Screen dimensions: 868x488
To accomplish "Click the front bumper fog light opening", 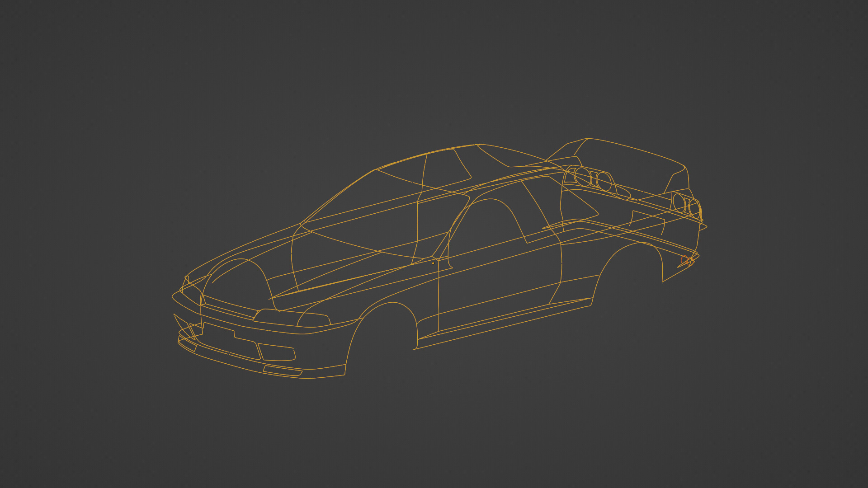I will (277, 352).
